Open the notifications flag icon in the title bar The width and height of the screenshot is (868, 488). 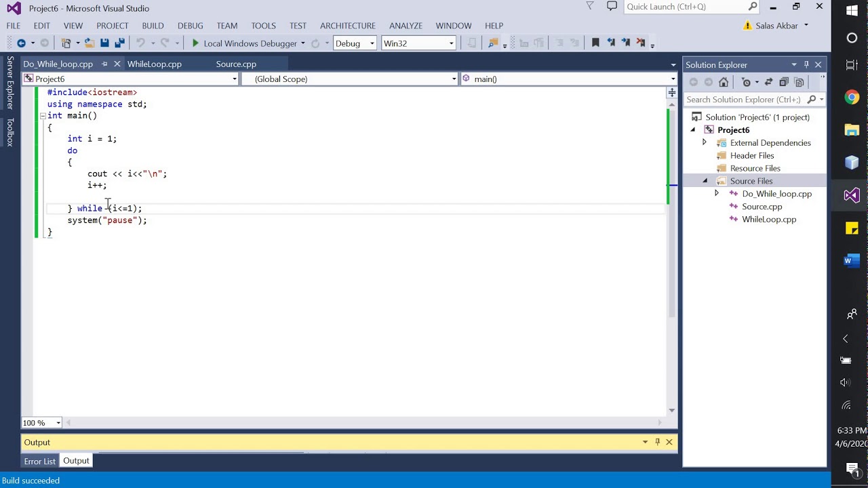pos(590,7)
